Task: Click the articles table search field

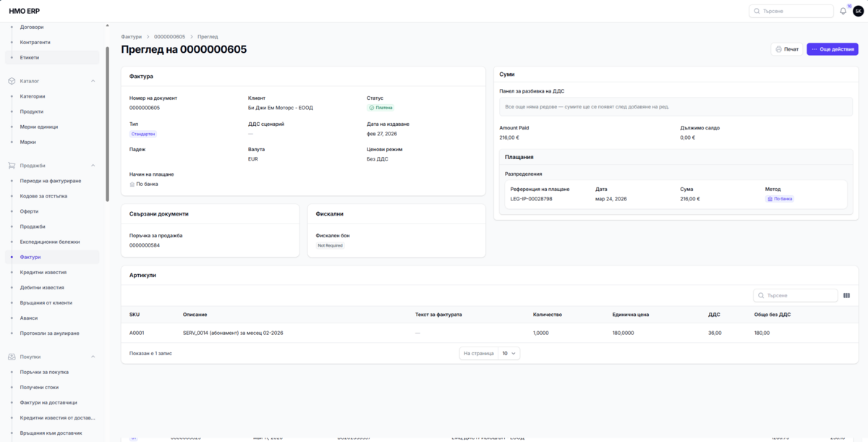Action: click(x=796, y=295)
